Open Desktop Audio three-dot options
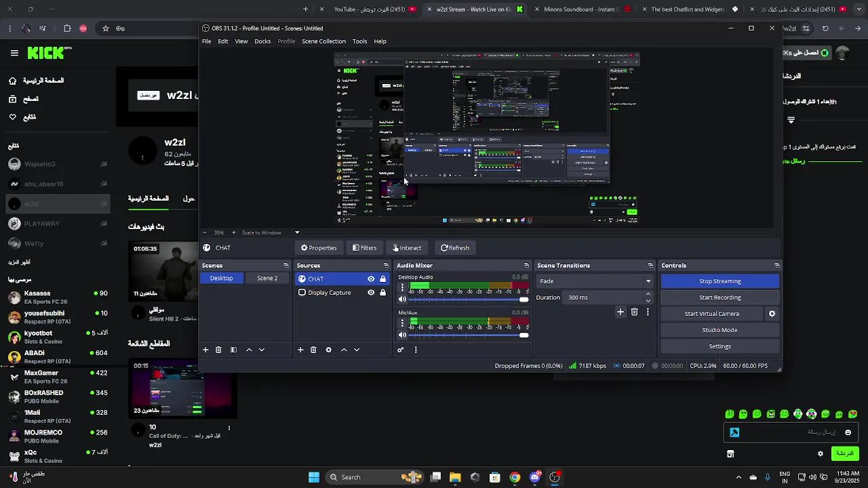Image resolution: width=868 pixels, height=488 pixels. coord(402,287)
